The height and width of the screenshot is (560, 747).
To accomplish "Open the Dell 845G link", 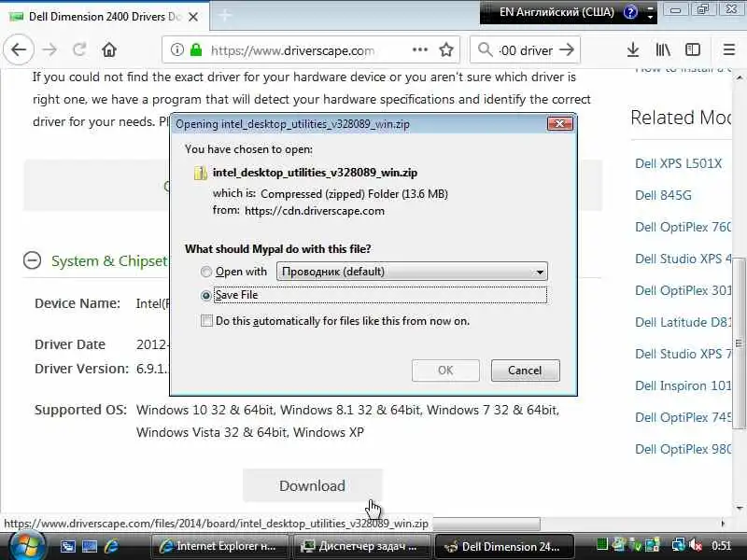I will [x=663, y=195].
